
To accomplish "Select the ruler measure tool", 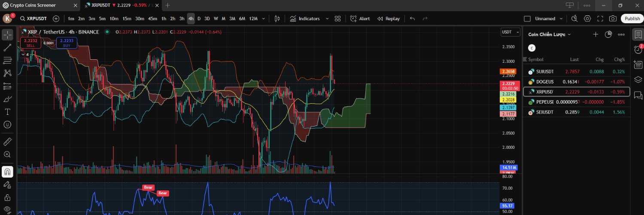I will 7,141.
